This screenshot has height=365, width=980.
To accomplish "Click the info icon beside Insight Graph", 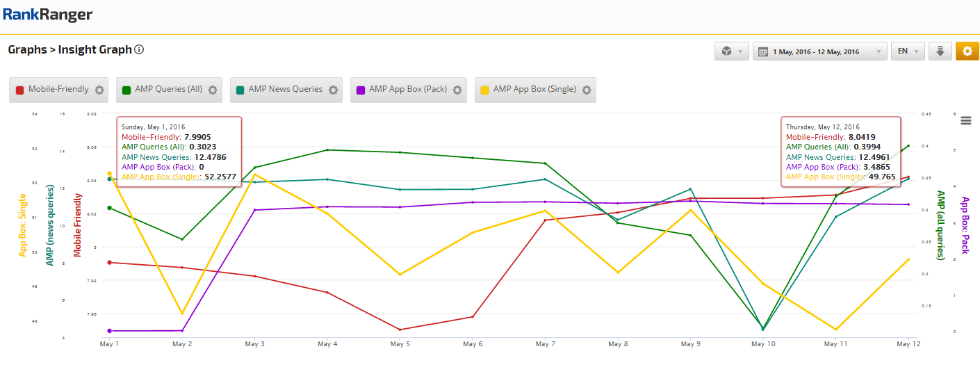I will pyautogui.click(x=139, y=50).
